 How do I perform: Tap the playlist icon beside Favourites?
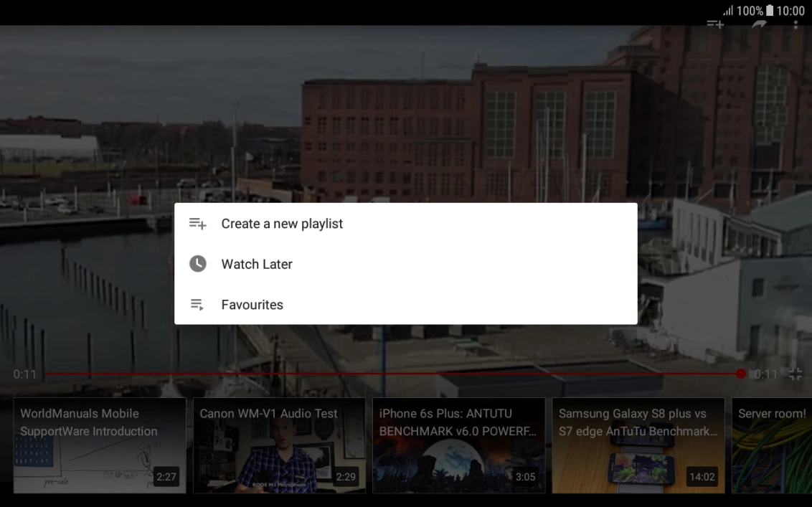point(197,304)
